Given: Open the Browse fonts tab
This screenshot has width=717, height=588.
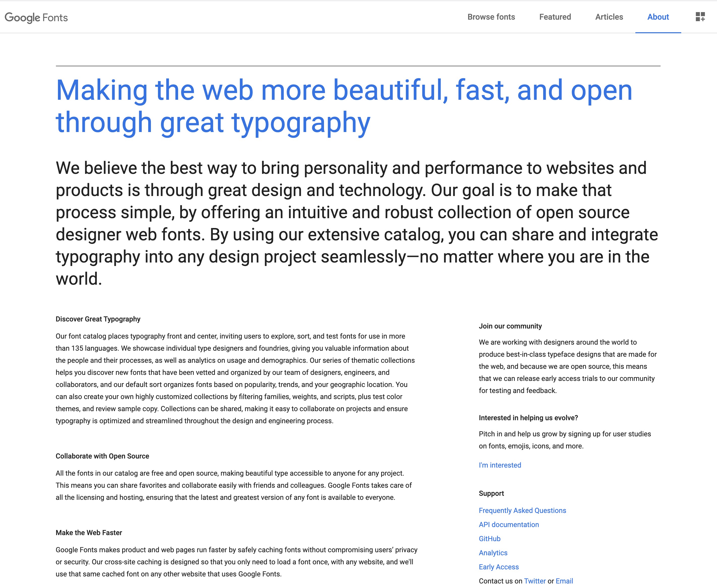Looking at the screenshot, I should point(491,17).
